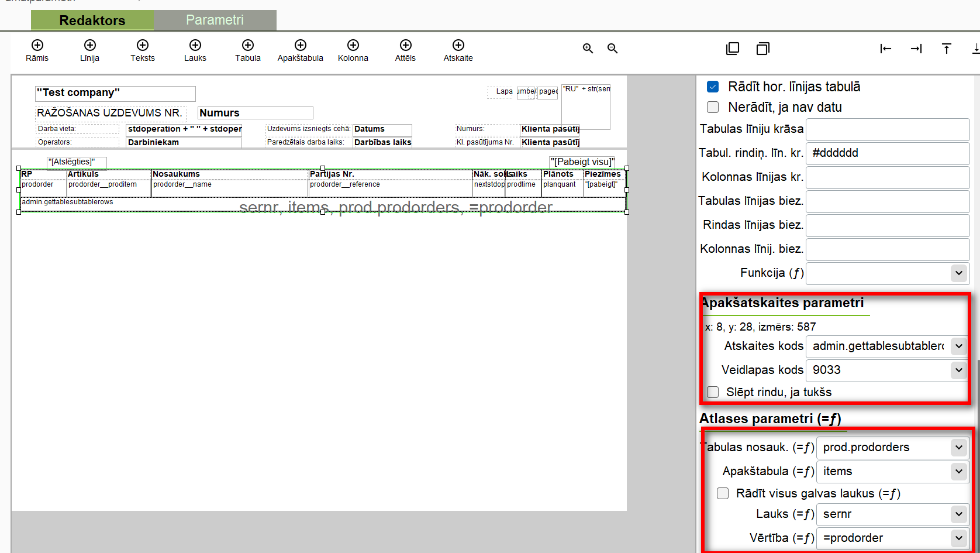The image size is (980, 553).
Task: Select the Artikuls column header
Action: (x=109, y=174)
